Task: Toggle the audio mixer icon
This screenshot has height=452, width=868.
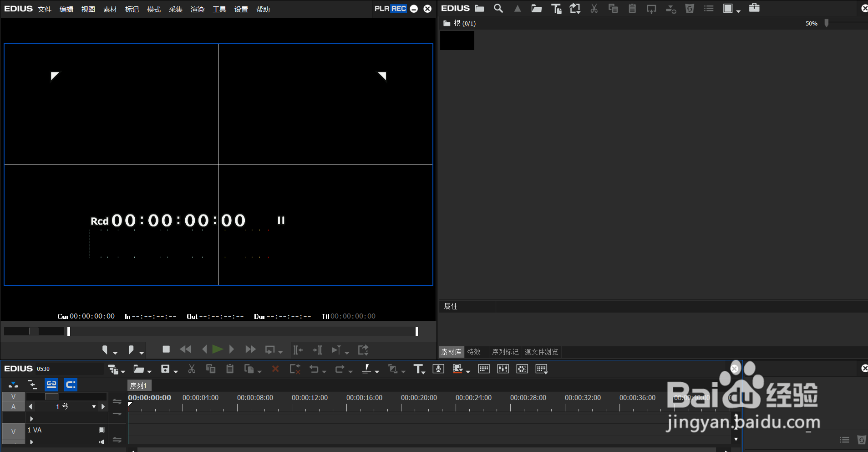Action: coord(503,369)
